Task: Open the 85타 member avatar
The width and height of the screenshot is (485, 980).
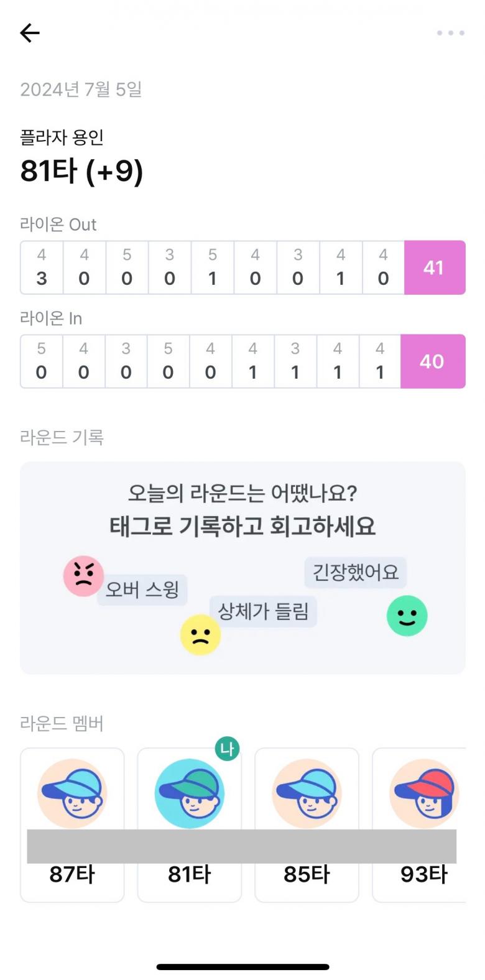Action: click(307, 793)
